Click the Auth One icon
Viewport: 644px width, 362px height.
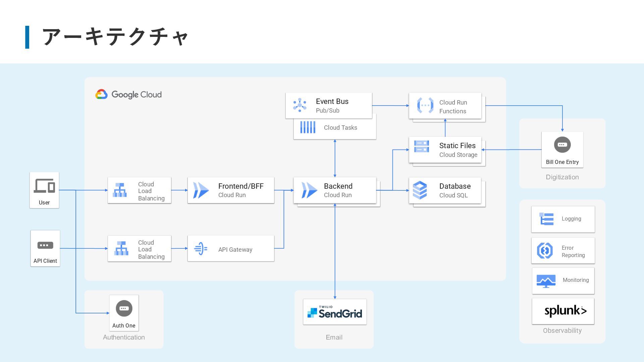[124, 308]
